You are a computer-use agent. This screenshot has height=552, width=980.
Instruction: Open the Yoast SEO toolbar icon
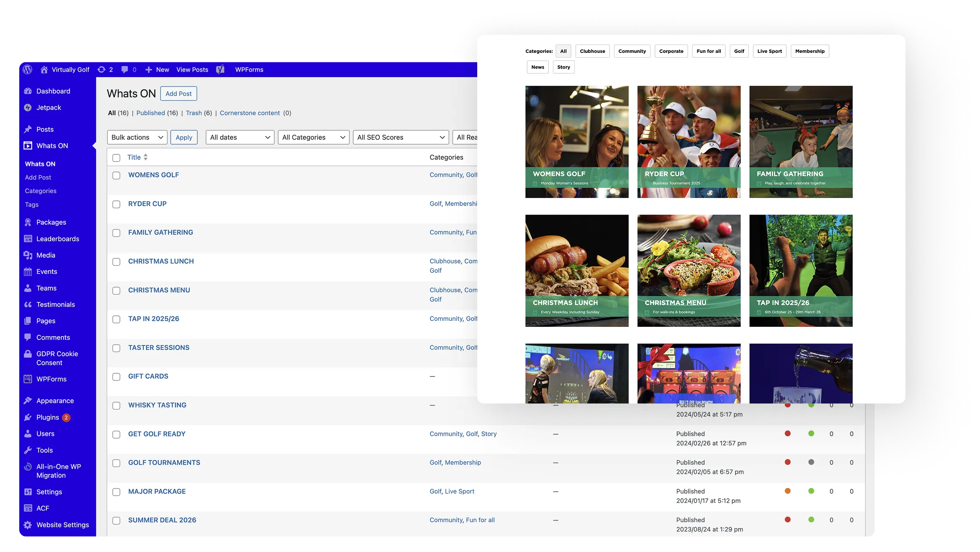point(220,70)
